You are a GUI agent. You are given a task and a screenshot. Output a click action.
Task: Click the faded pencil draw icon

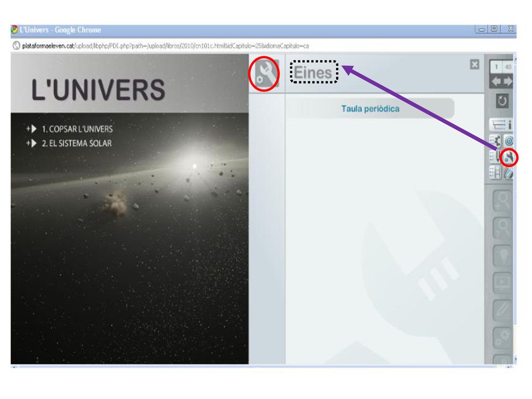(x=502, y=310)
